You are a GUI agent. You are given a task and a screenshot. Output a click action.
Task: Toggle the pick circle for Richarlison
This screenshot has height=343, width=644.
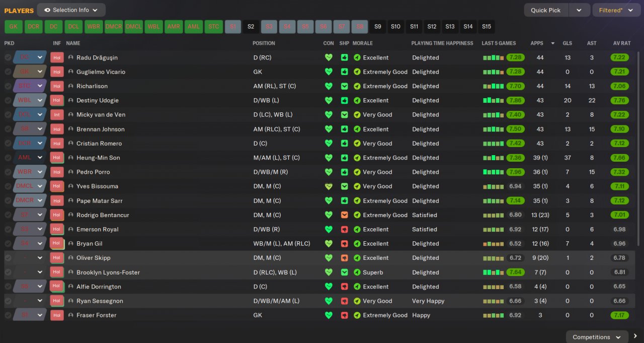[x=8, y=86]
